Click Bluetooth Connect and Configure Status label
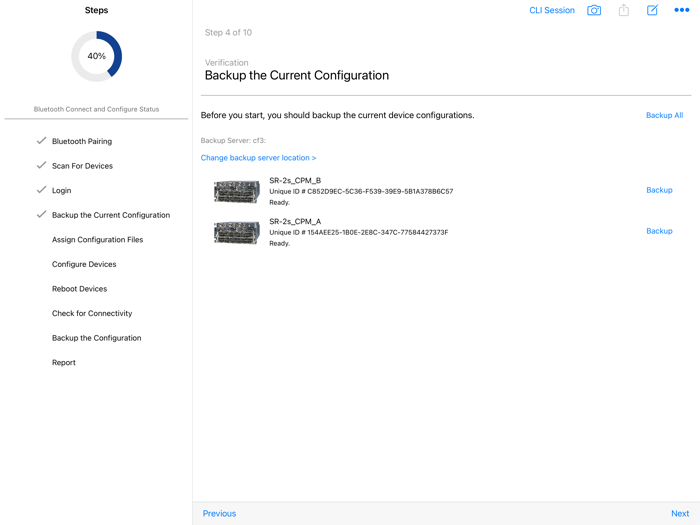The width and height of the screenshot is (700, 525). click(x=96, y=109)
